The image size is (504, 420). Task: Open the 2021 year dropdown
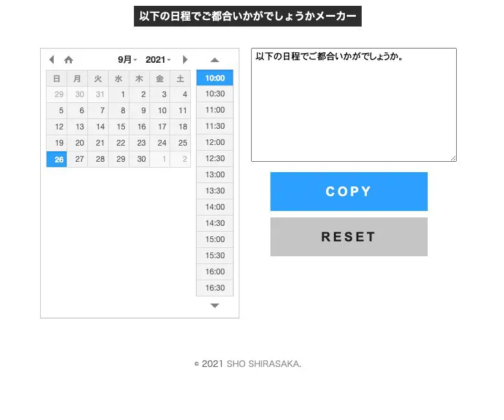click(x=158, y=60)
